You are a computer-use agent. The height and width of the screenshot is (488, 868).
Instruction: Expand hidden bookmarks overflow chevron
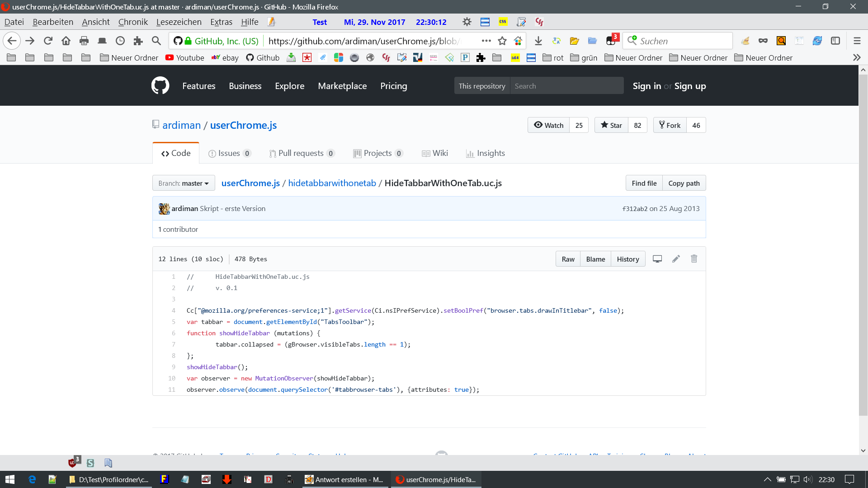point(856,58)
